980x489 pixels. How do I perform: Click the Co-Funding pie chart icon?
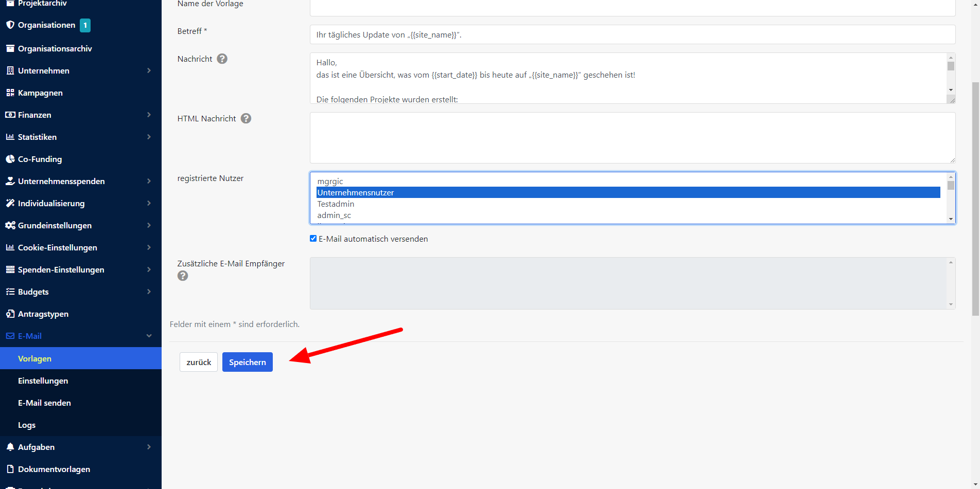point(10,159)
